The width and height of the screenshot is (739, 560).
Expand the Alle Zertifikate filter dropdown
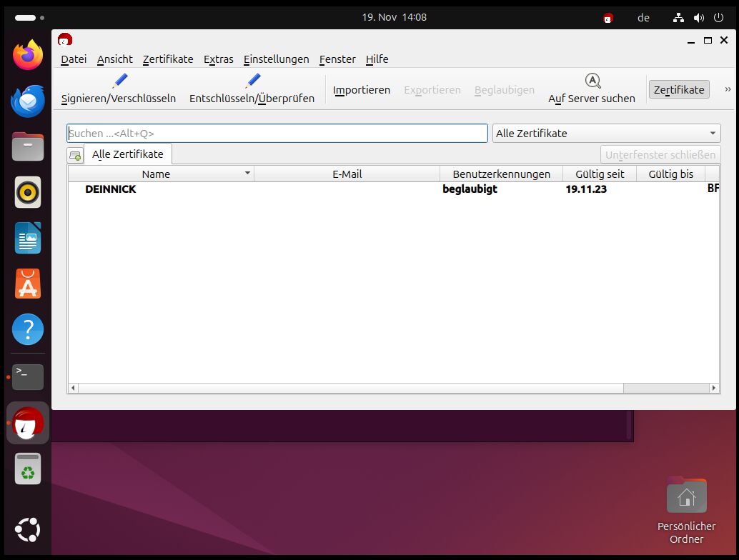tap(713, 134)
